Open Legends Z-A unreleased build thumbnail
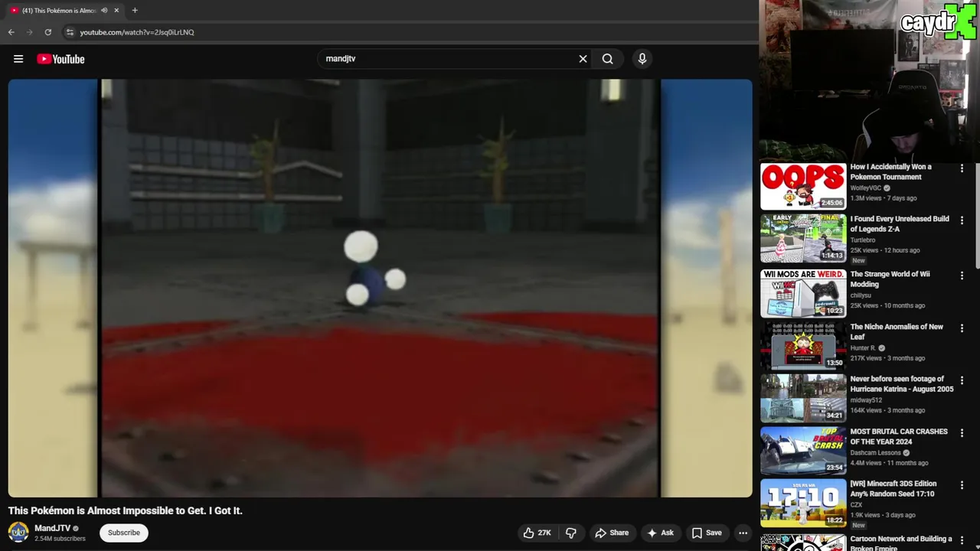The height and width of the screenshot is (551, 980). pos(803,238)
